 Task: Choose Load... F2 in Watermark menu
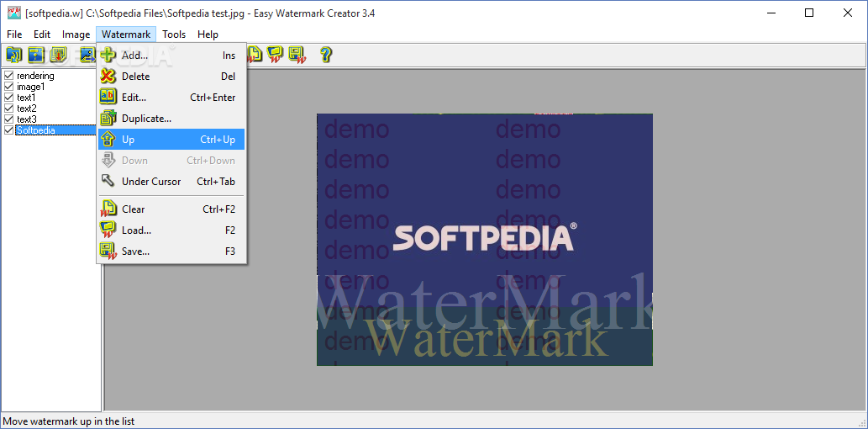coord(171,230)
